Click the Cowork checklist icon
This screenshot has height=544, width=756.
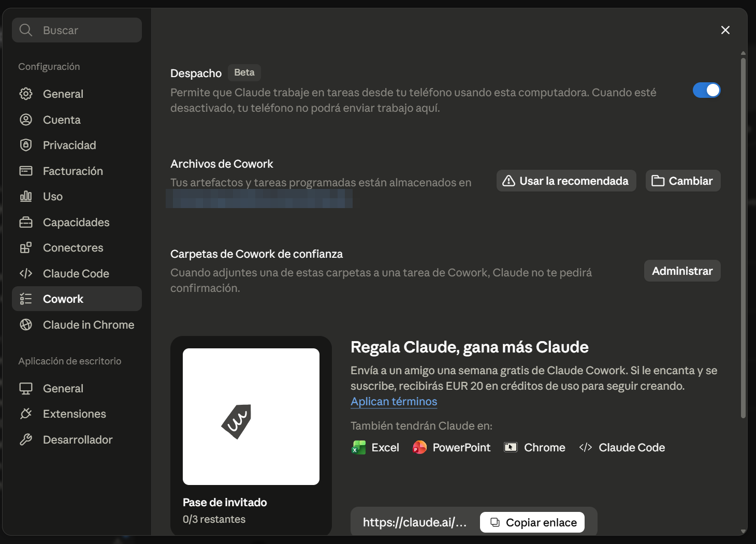coord(26,299)
